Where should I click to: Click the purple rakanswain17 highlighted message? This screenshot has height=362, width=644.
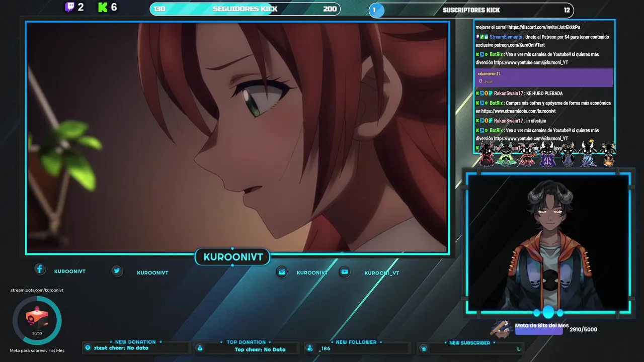pyautogui.click(x=544, y=77)
